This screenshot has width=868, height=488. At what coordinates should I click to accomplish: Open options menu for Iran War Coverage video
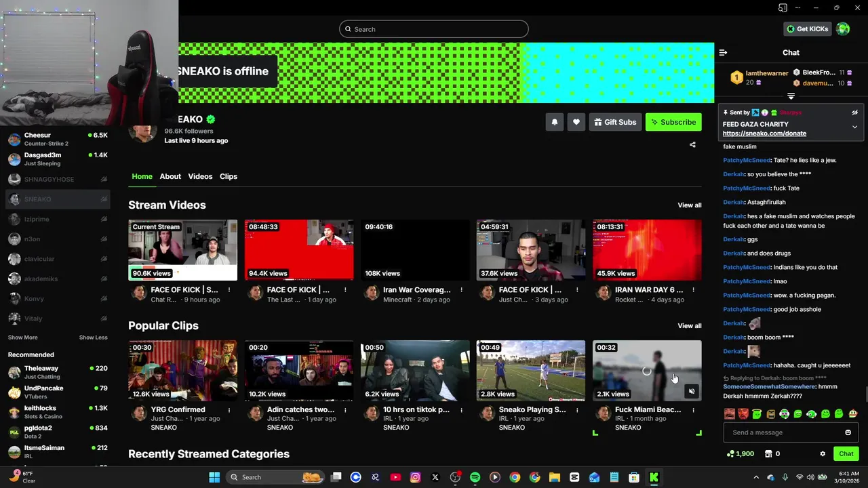pyautogui.click(x=461, y=290)
